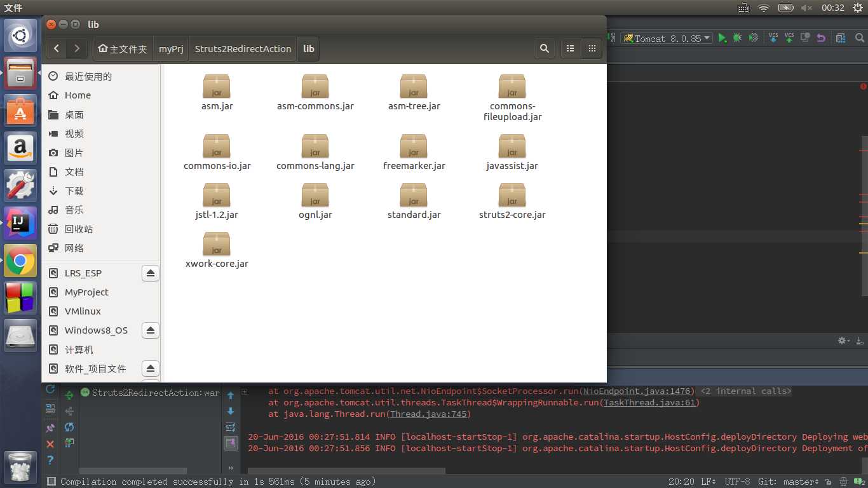Open VMlinux volume in sidebar
This screenshot has width=868, height=488.
tap(101, 311)
